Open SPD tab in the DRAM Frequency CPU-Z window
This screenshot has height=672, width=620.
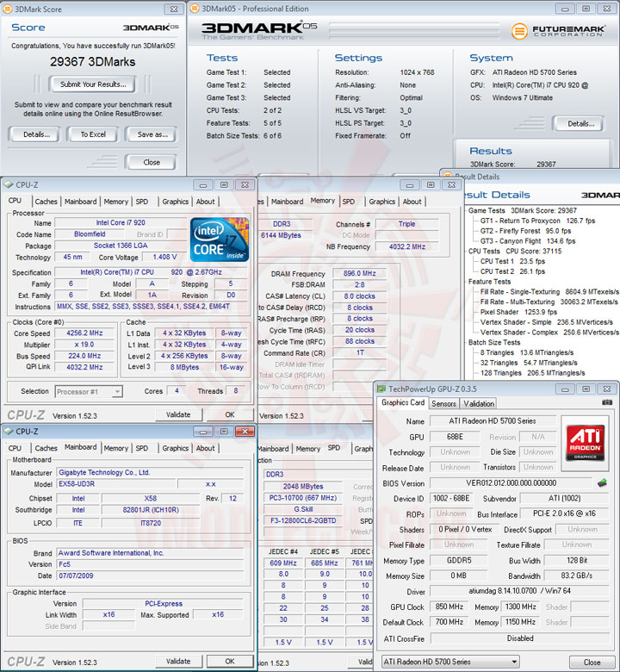point(349,202)
